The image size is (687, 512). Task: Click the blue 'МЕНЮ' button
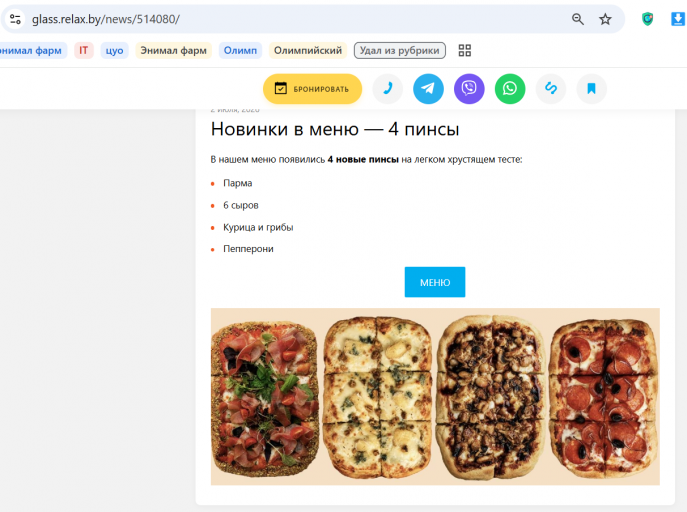(435, 282)
